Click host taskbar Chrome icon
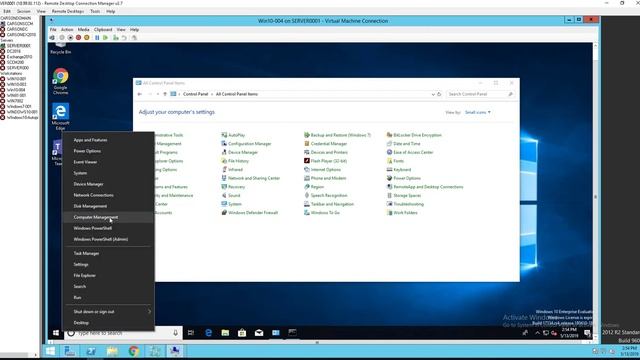The image size is (640, 360). click(x=133, y=351)
